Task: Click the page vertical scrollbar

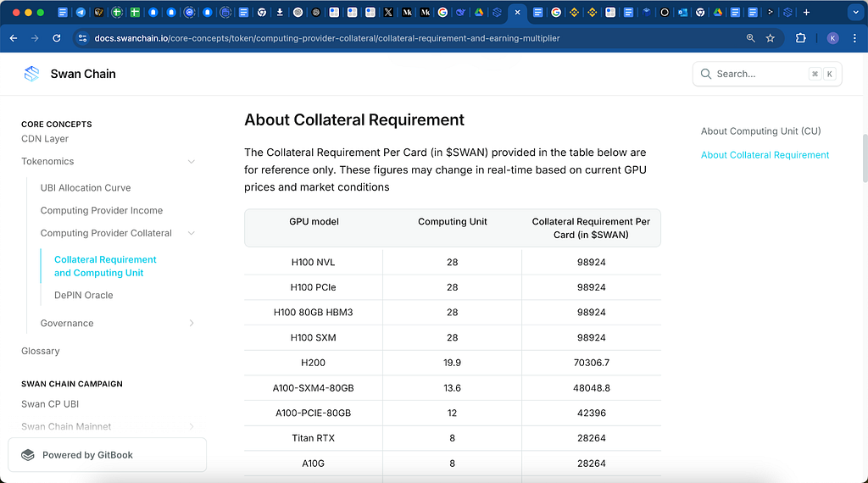Action: pyautogui.click(x=865, y=158)
